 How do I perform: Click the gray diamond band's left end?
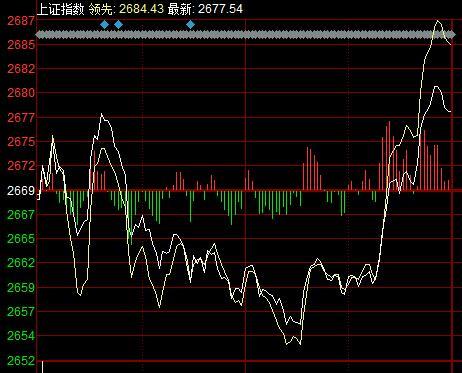pos(39,35)
